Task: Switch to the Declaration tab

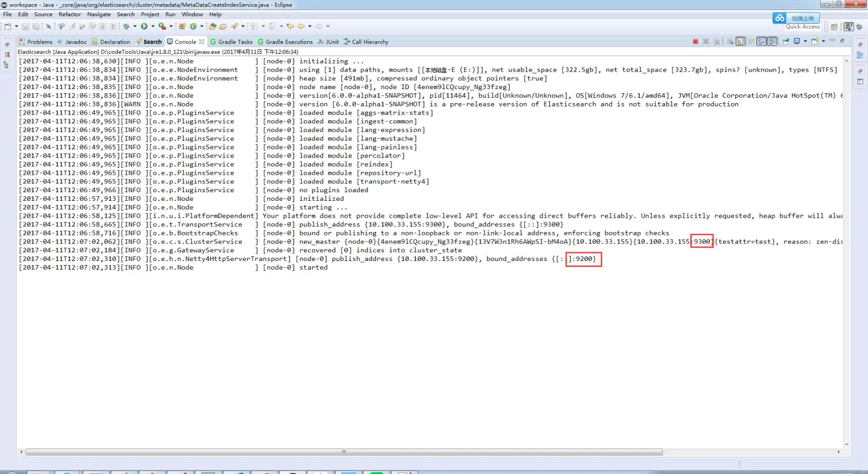Action: pos(111,42)
